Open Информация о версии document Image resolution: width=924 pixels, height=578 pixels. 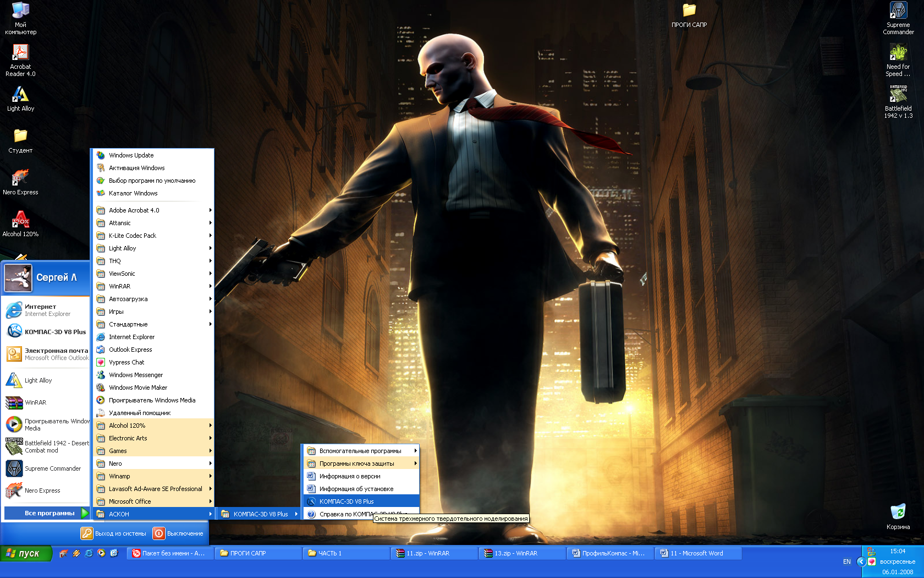(361, 476)
